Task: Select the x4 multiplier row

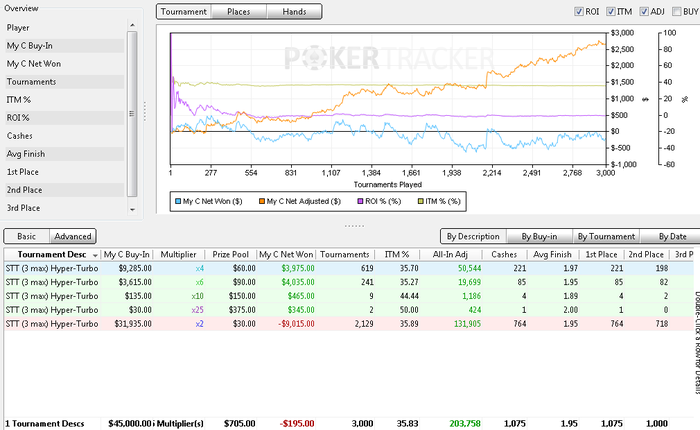Action: click(x=349, y=268)
